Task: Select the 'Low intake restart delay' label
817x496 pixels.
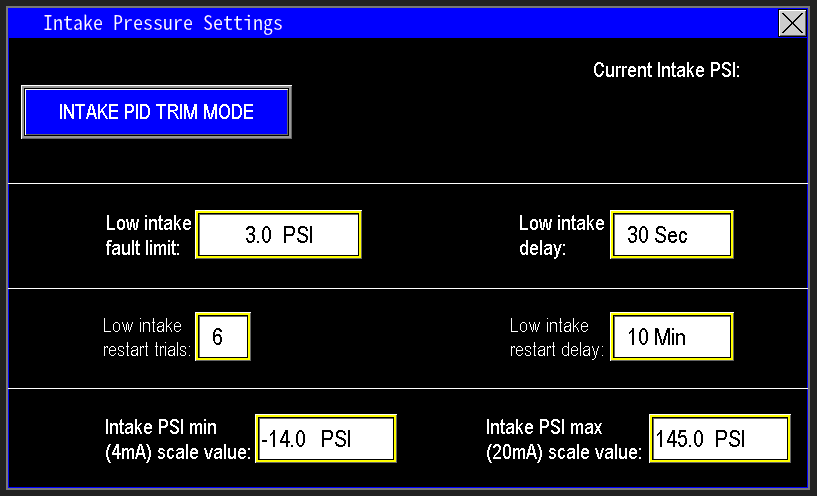Action: pos(556,338)
